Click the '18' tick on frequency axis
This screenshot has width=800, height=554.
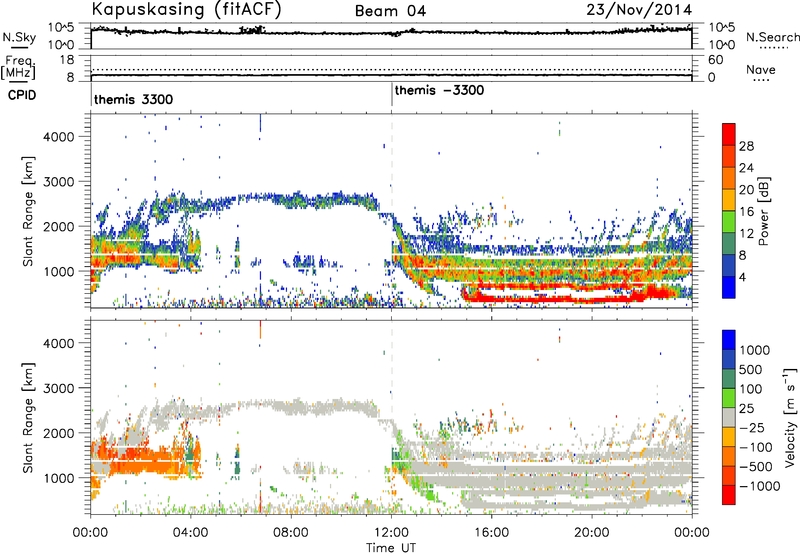67,60
